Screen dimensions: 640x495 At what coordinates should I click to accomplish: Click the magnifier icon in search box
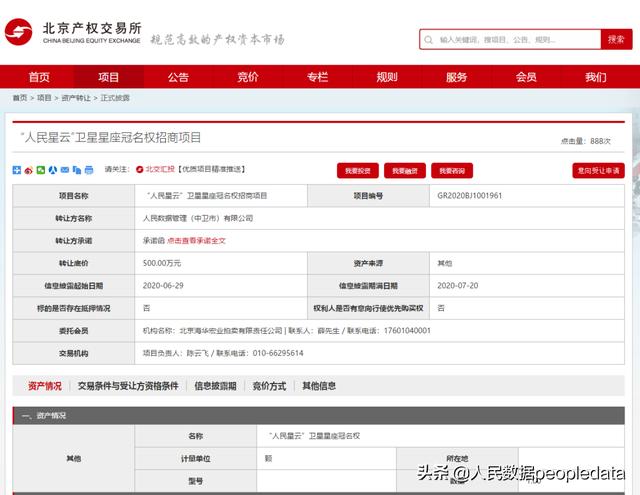point(430,40)
